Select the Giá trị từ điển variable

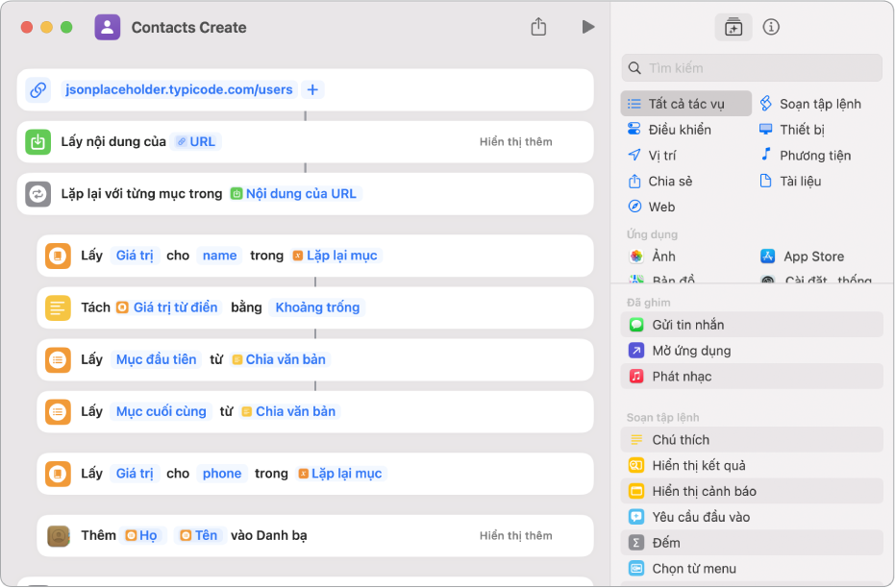(x=167, y=308)
